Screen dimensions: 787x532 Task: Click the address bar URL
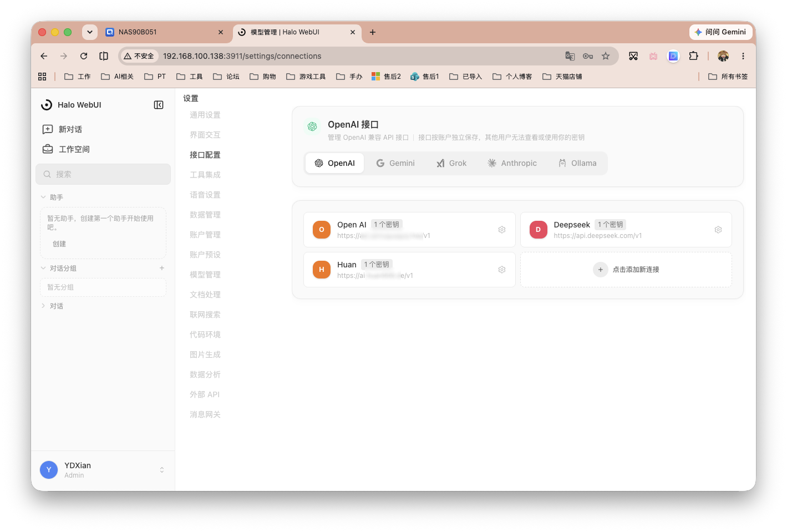click(x=242, y=56)
